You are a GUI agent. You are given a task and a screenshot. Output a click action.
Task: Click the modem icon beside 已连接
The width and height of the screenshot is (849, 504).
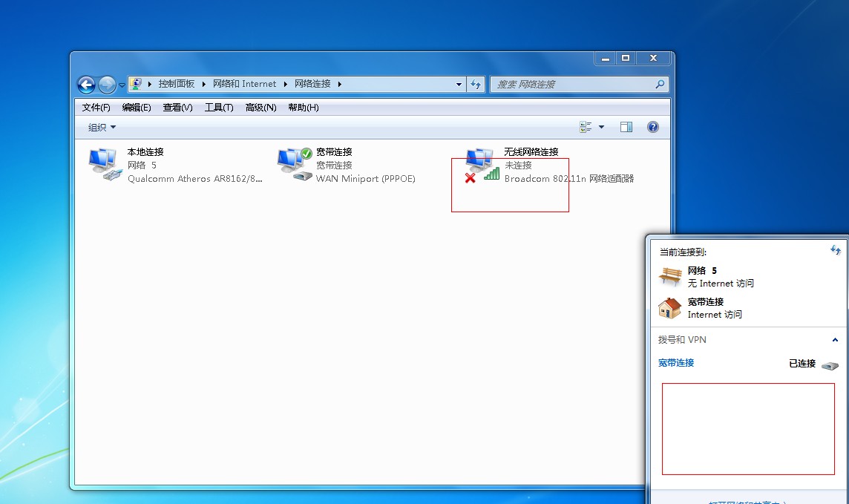tap(830, 366)
